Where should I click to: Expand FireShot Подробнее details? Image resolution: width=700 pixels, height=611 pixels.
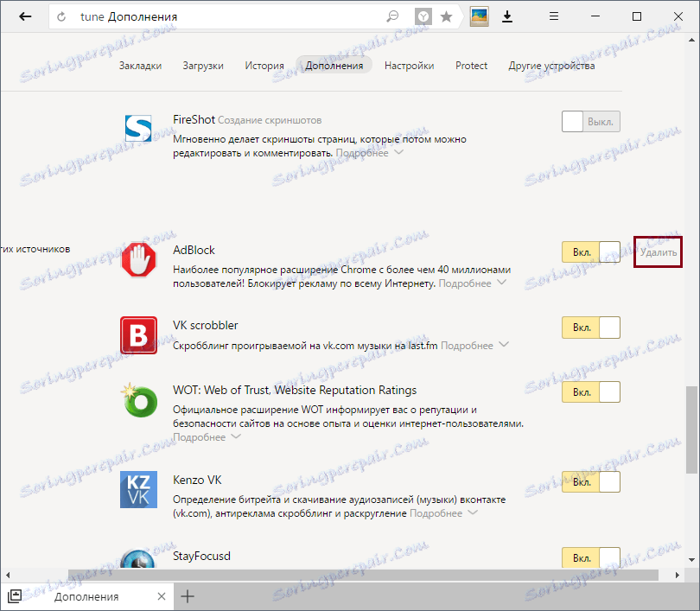coord(370,153)
